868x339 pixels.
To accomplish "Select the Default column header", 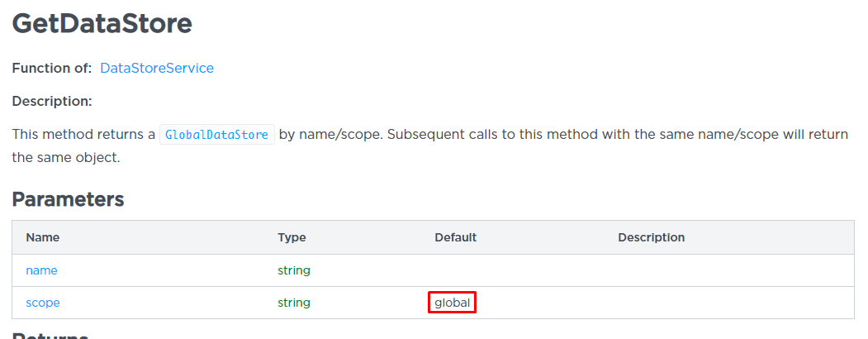I will 455,237.
